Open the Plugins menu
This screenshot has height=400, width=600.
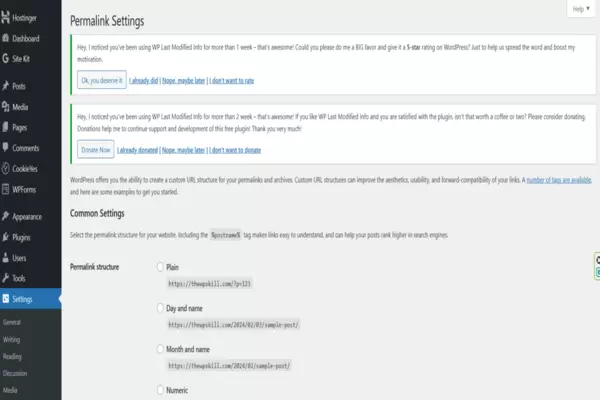coord(21,237)
